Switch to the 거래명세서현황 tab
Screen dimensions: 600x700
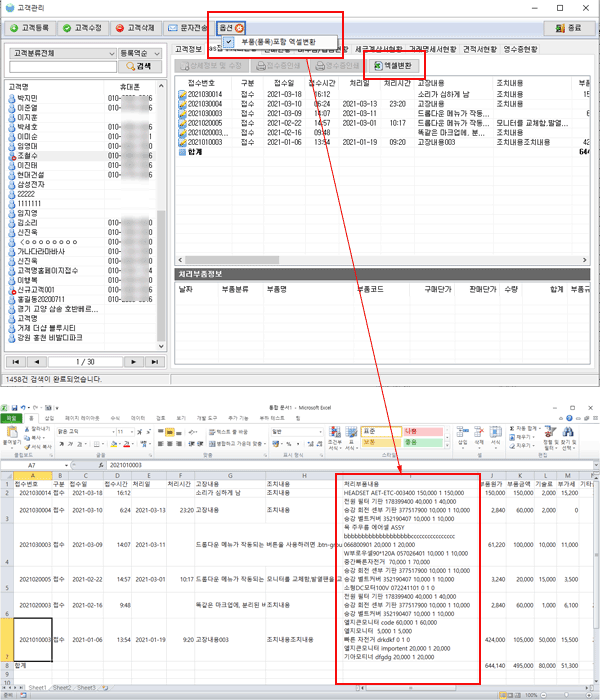click(x=433, y=49)
